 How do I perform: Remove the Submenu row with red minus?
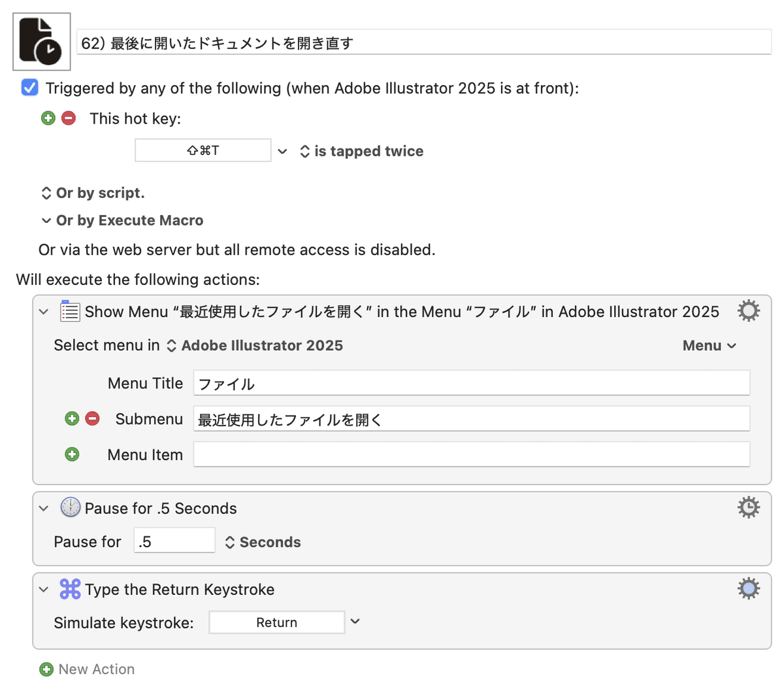(x=93, y=418)
